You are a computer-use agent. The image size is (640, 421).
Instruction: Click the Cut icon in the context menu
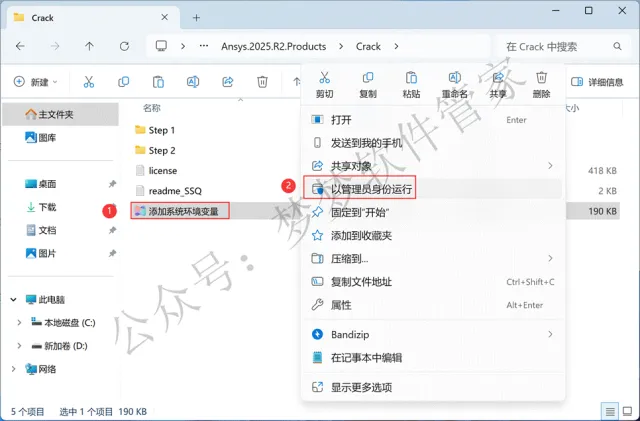324,77
